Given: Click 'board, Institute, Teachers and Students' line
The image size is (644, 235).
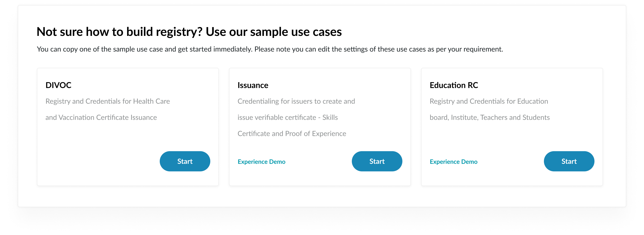Looking at the screenshot, I should point(490,117).
